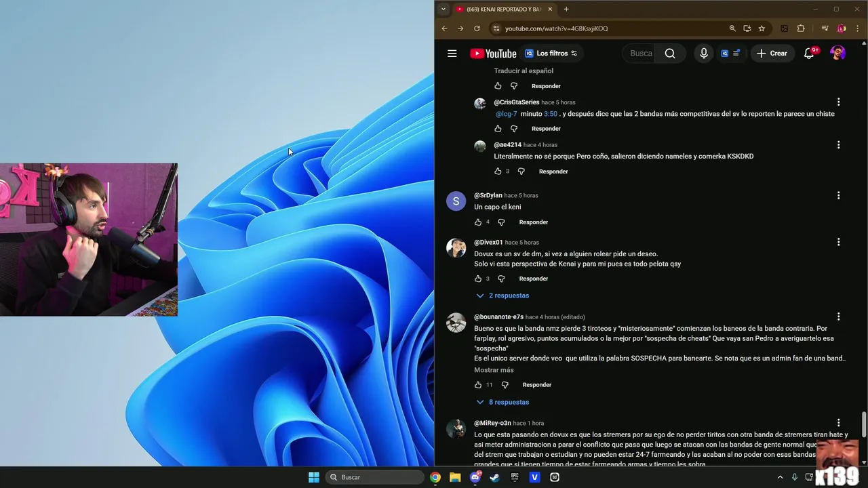868x488 pixels.
Task: Open Steam from the taskbar
Action: (494, 477)
